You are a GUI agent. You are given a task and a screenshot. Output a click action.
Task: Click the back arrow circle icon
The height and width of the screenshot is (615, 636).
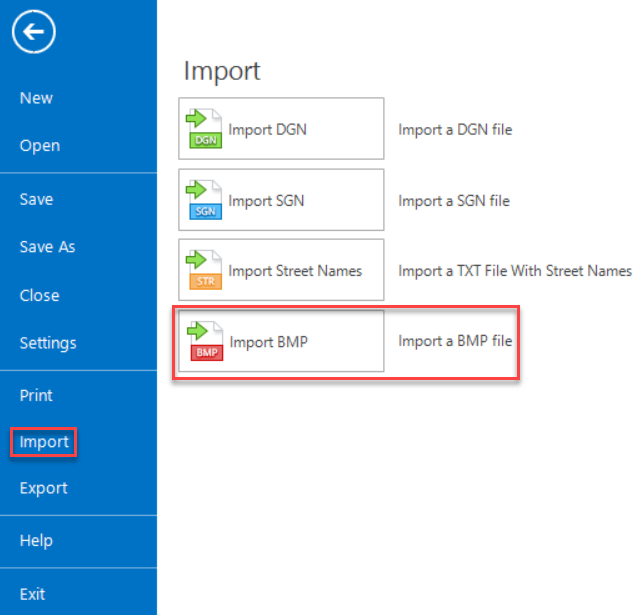[x=34, y=33]
